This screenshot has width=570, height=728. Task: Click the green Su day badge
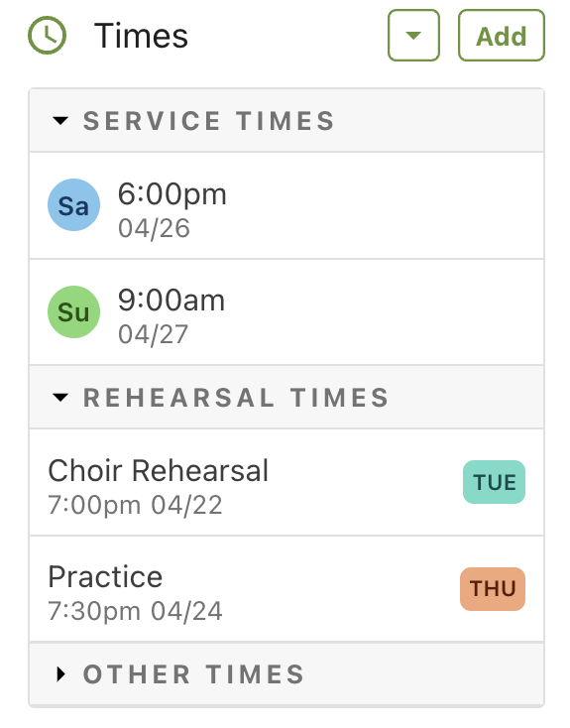(73, 311)
